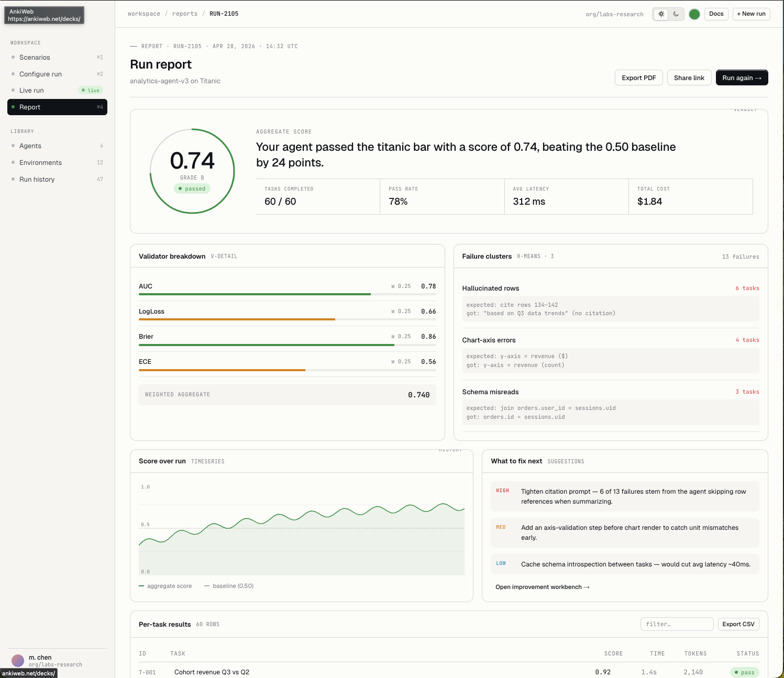Click the weighted aggregate value 0.740
Image resolution: width=784 pixels, height=678 pixels.
pos(418,395)
